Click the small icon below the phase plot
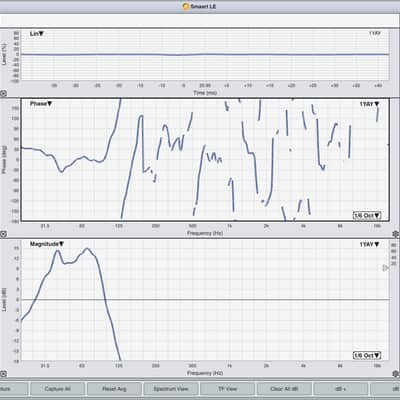This screenshot has width=400, height=400. [3, 234]
